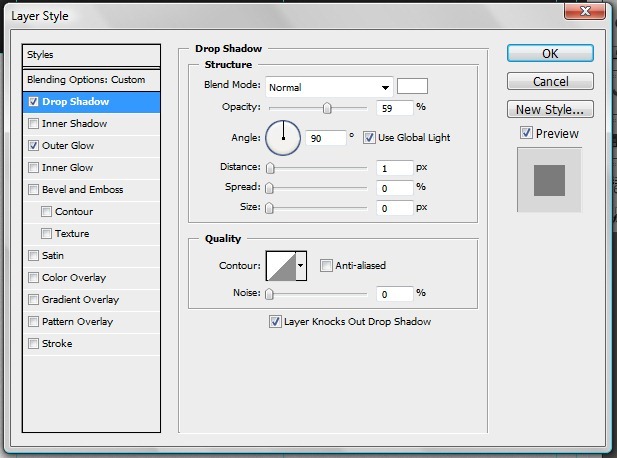Viewport: 617px width, 458px height.
Task: Click the Contour curve thumbnail
Action: 280,266
